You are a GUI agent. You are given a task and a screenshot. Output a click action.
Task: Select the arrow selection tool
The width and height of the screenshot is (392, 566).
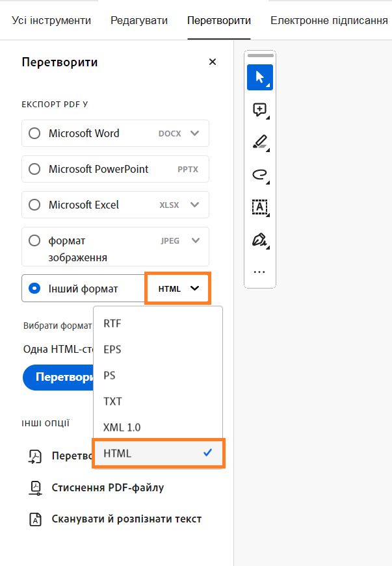coord(259,77)
